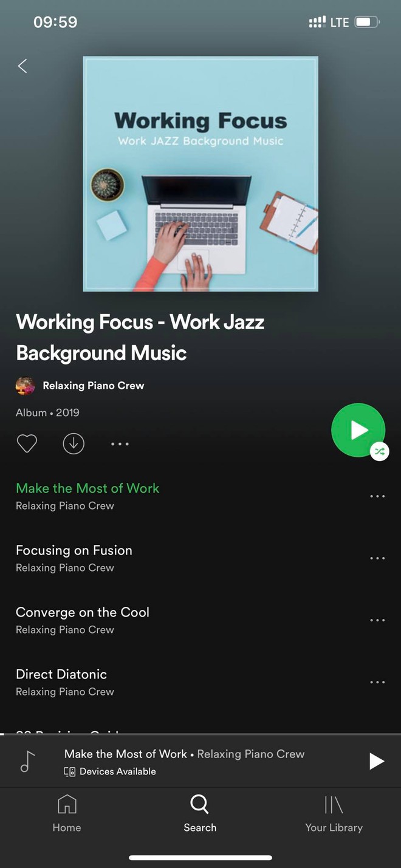Tap the Working Focus album cover art
This screenshot has width=401, height=868.
[200, 174]
